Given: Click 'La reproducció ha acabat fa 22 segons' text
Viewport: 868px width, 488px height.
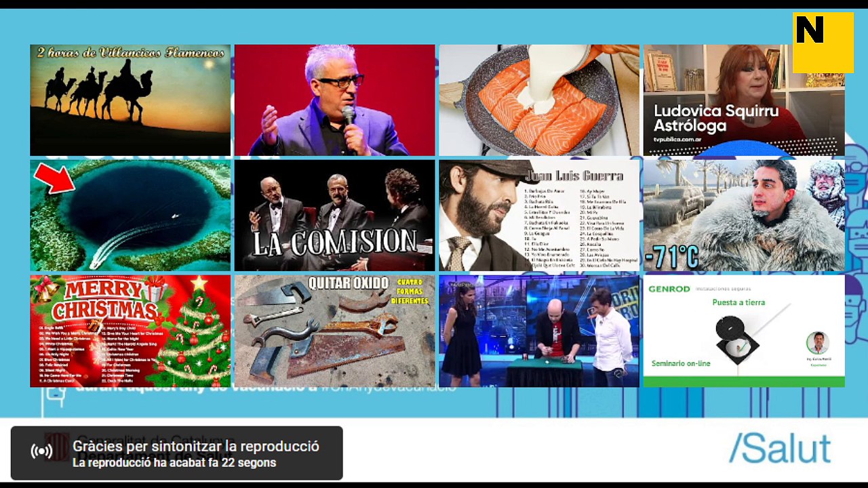Looking at the screenshot, I should [174, 463].
